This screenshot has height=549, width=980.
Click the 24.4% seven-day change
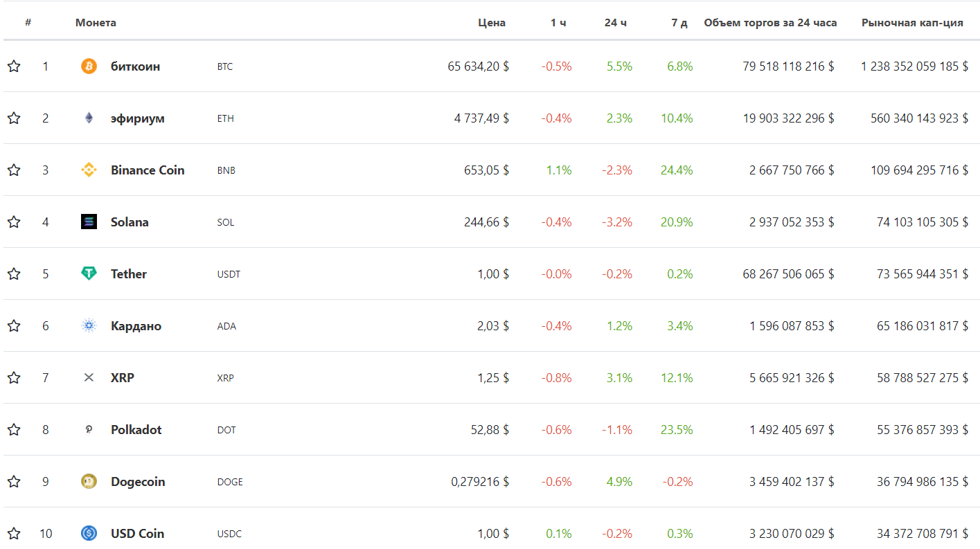[677, 170]
